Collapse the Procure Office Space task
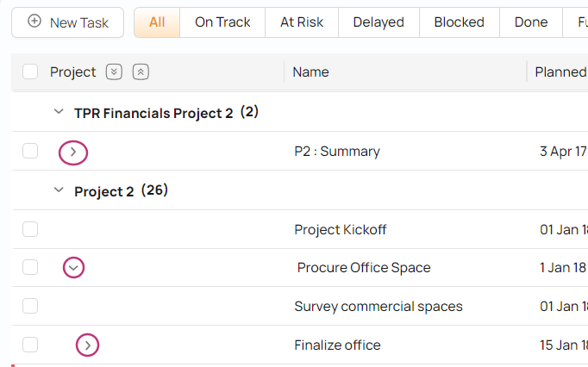588x367 pixels. [x=74, y=268]
